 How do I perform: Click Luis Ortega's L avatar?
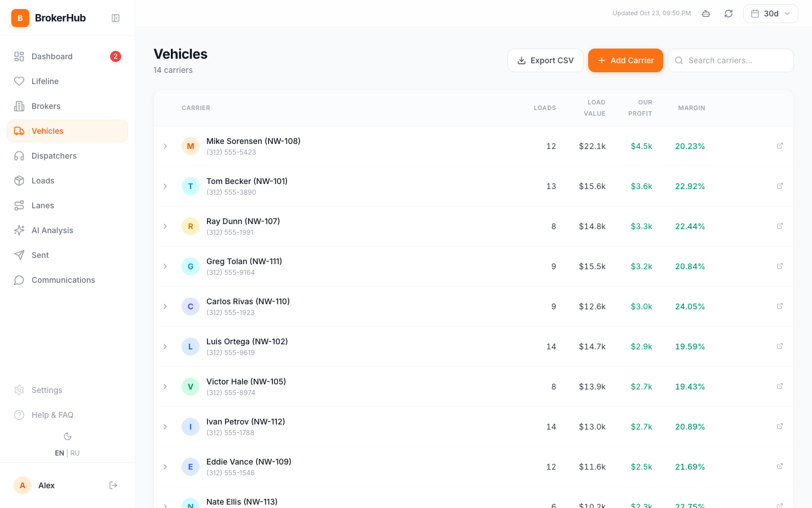tap(191, 347)
